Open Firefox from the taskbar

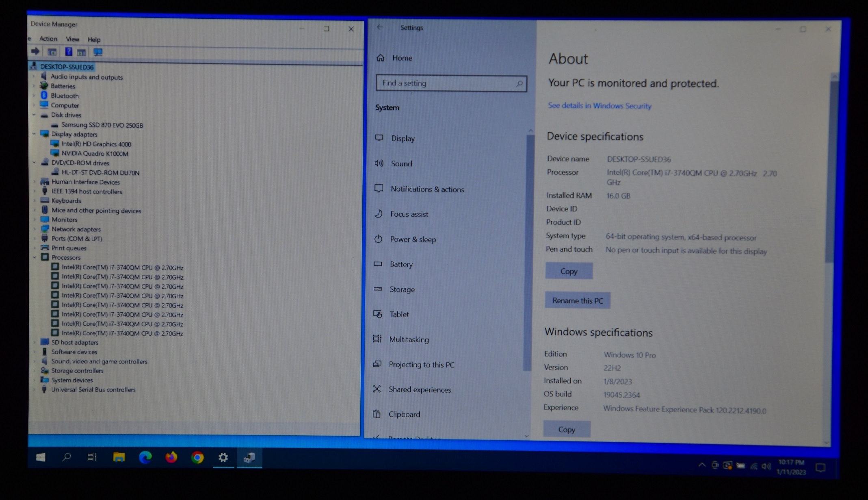tap(171, 457)
